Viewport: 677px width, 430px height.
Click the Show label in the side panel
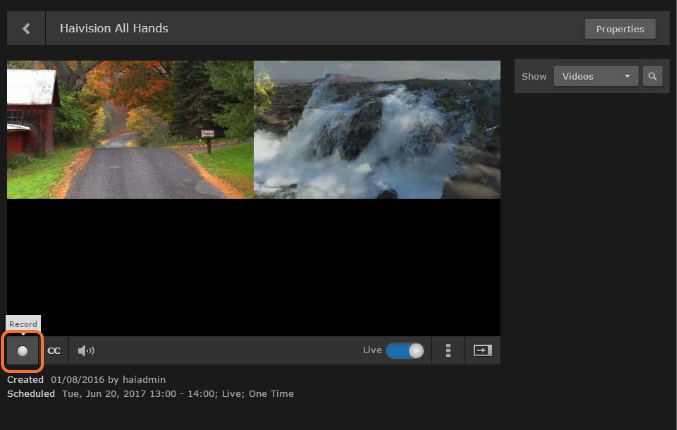534,76
